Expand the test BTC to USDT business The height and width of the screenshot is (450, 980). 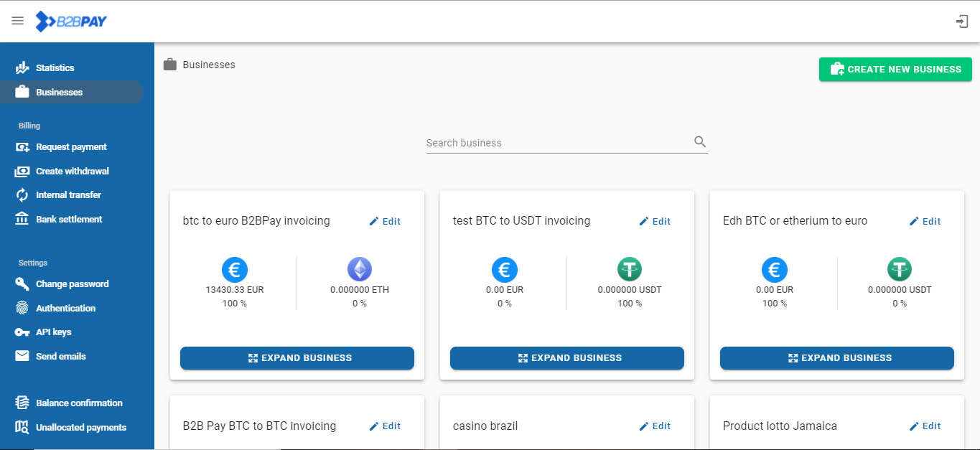[567, 358]
